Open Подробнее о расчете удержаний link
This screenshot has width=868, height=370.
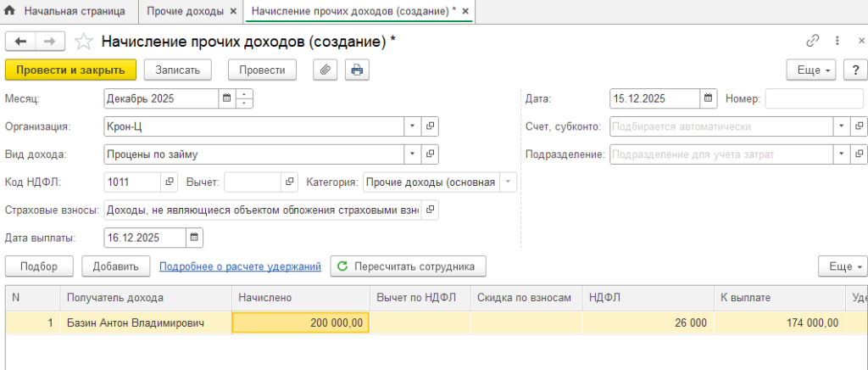pos(240,266)
